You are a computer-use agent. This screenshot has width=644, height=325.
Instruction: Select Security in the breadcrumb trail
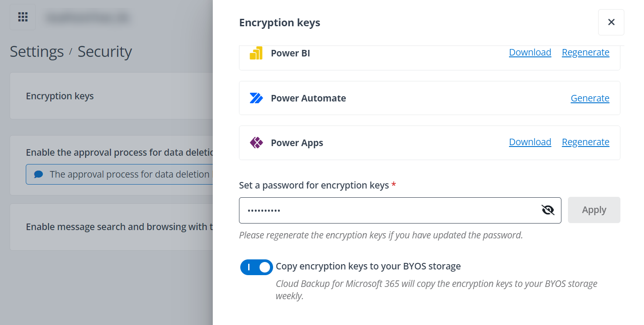(104, 52)
